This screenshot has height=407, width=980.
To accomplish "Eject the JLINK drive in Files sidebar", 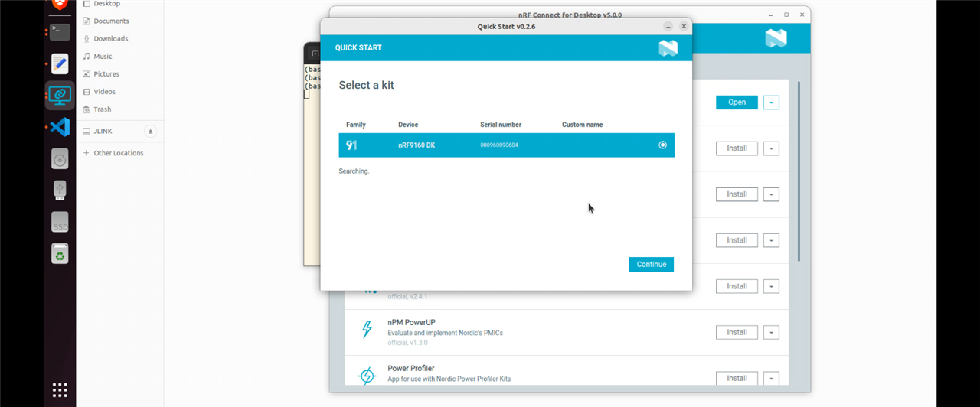I will point(150,132).
